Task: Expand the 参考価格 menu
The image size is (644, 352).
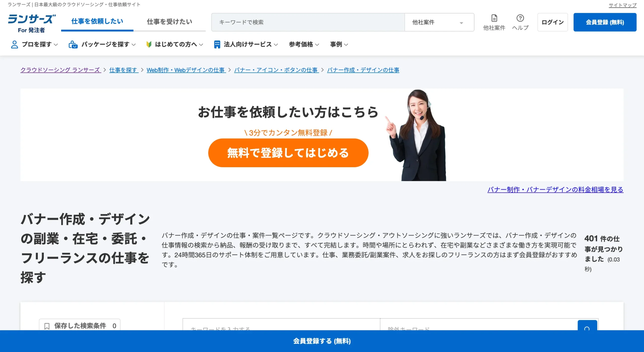Action: [304, 45]
